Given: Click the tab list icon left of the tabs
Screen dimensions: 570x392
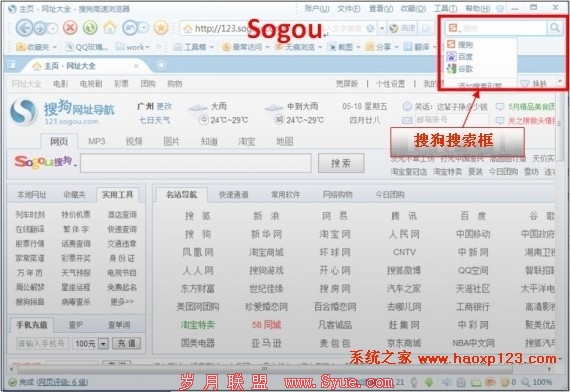Looking at the screenshot, I should point(11,65).
